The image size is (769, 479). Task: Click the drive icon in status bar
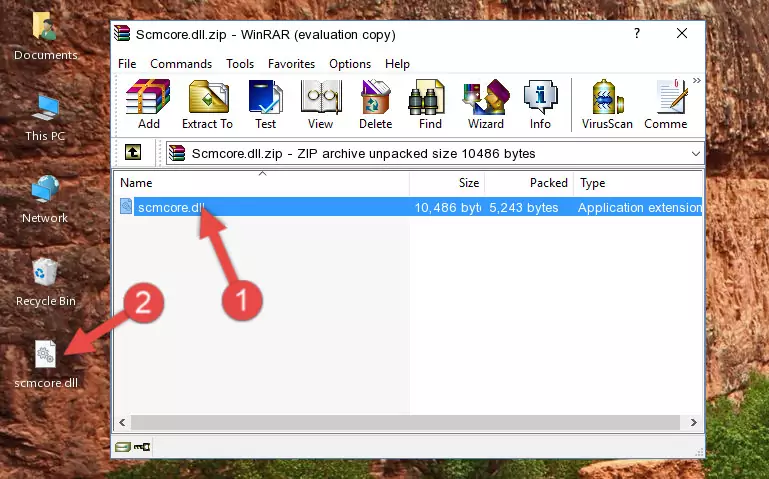pyautogui.click(x=123, y=447)
